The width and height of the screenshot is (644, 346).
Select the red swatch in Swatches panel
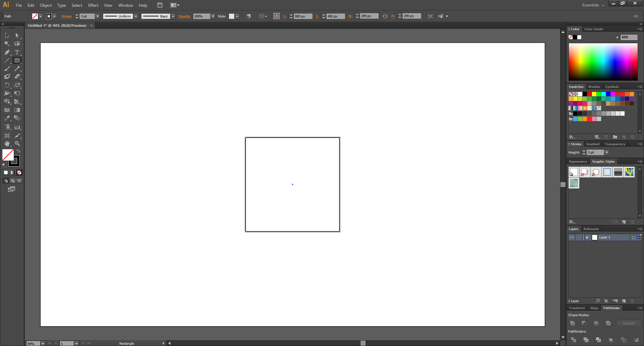coord(589,94)
